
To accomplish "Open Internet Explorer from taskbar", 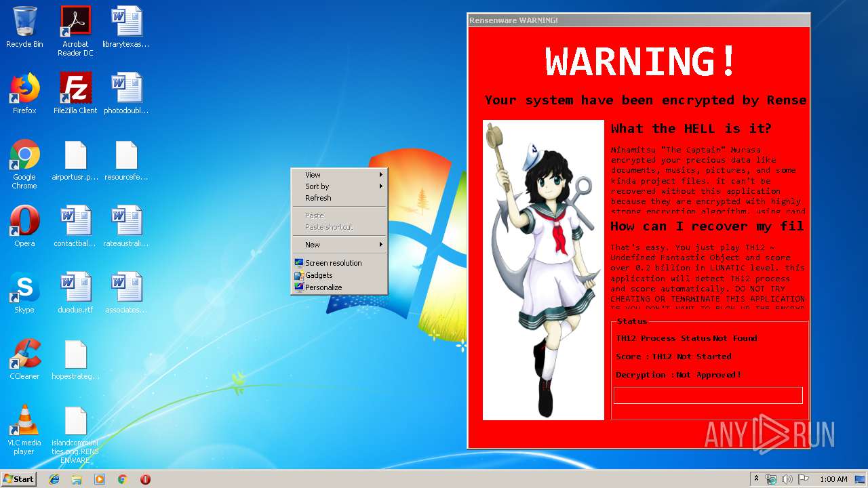I will [54, 479].
